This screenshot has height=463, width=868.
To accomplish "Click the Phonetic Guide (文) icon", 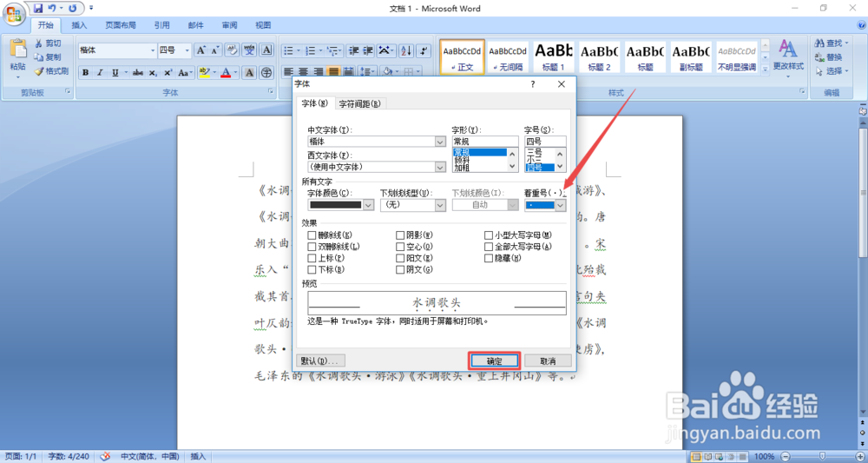I will click(x=250, y=50).
